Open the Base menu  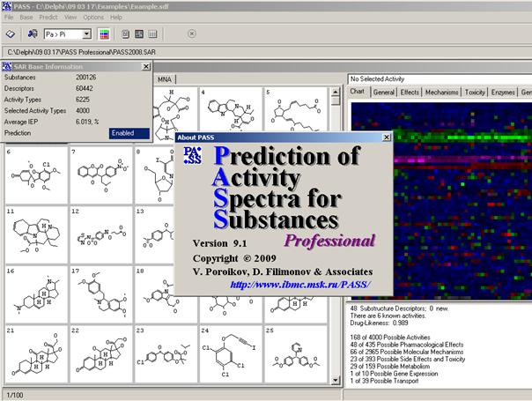(x=26, y=17)
